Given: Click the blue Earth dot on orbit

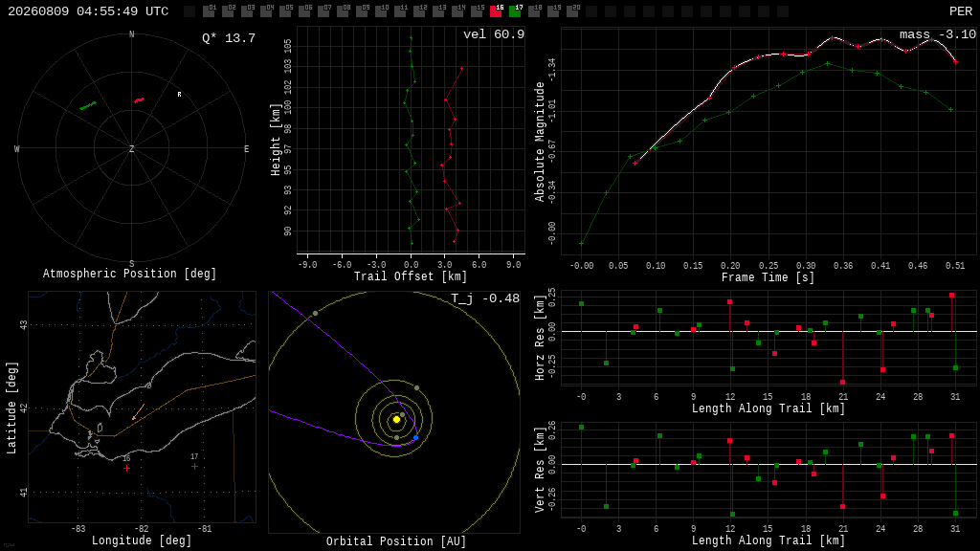Looking at the screenshot, I should (415, 437).
